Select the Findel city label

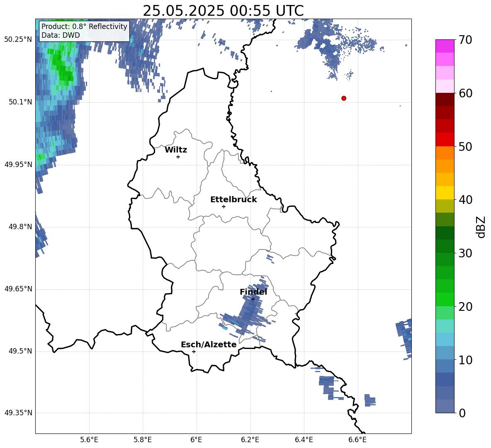[x=253, y=292]
